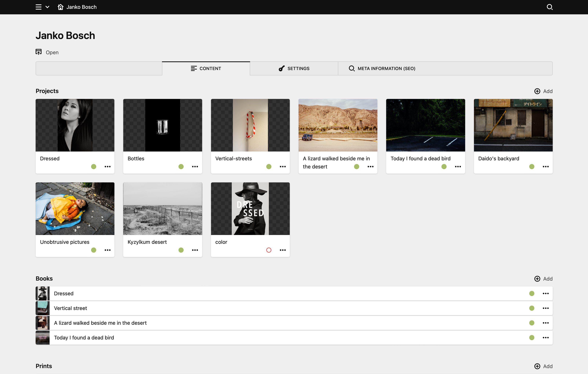Change draft status of color project

coord(269,250)
